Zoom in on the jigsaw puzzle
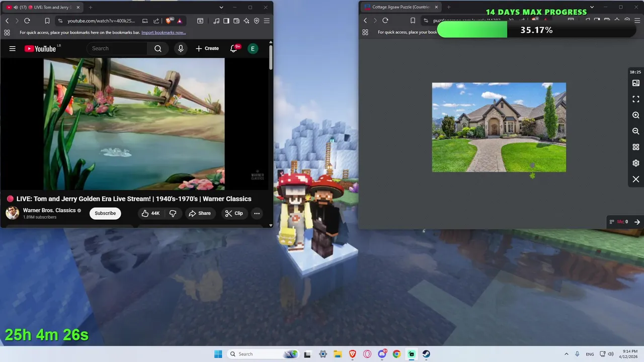 (x=636, y=115)
